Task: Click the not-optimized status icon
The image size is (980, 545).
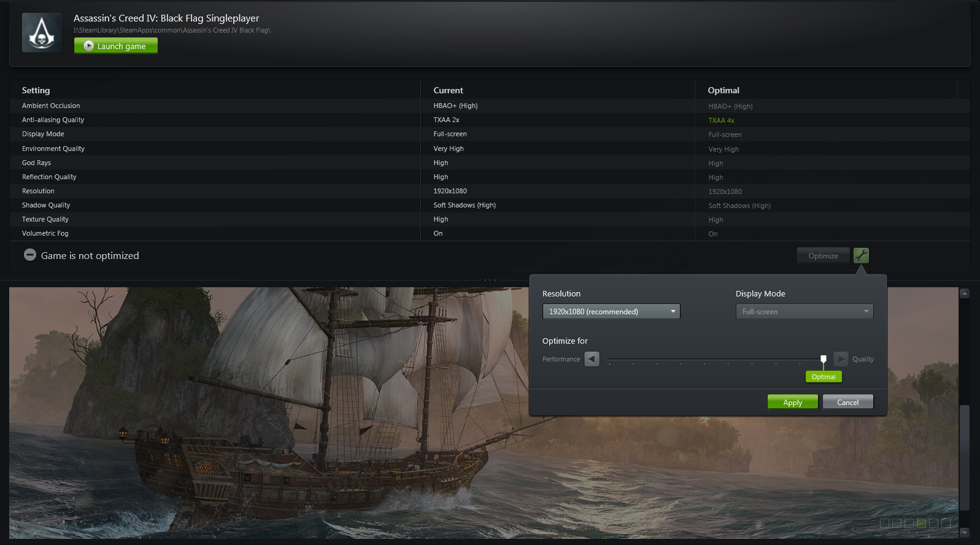Action: click(x=30, y=255)
